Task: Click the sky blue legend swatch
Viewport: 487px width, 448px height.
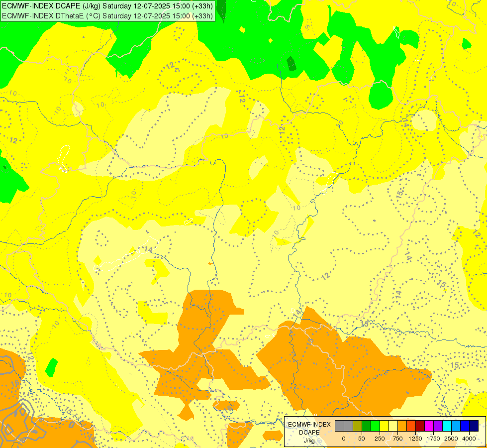Action: [x=456, y=426]
